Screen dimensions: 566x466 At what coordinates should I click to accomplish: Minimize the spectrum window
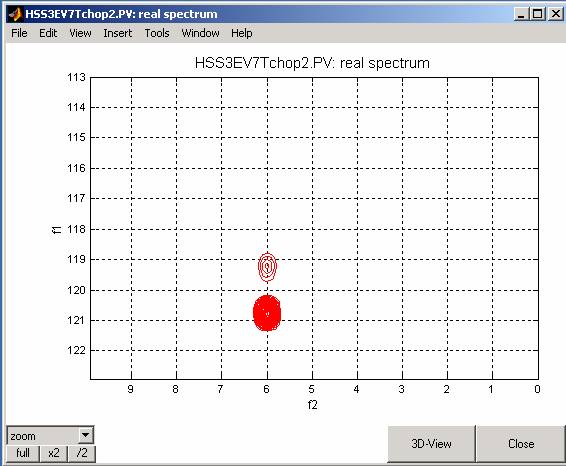tap(521, 14)
